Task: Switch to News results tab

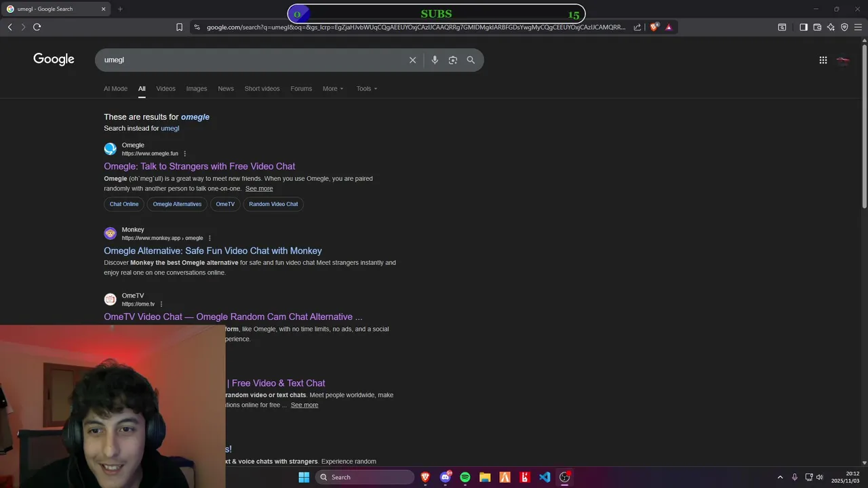Action: [x=226, y=89]
